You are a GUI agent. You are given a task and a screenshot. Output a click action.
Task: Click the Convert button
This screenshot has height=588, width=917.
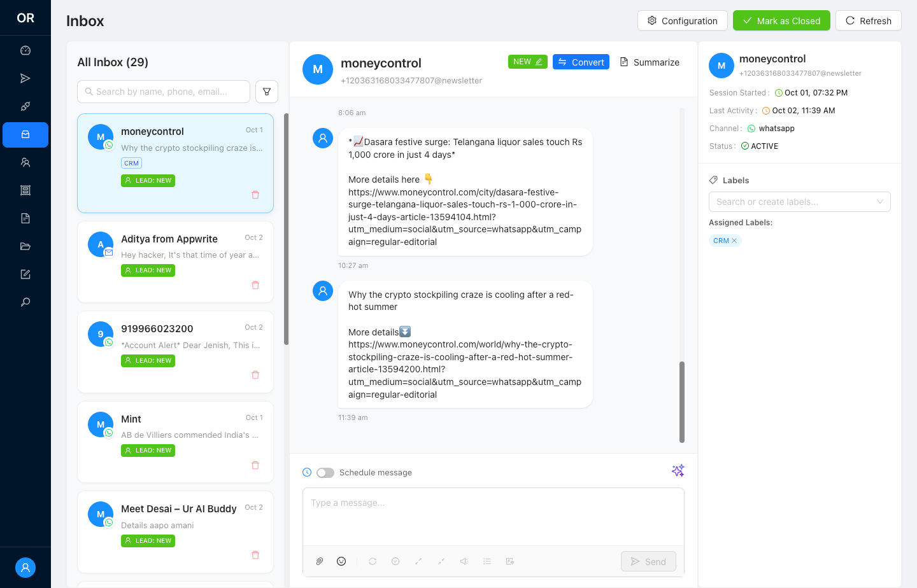pyautogui.click(x=581, y=62)
